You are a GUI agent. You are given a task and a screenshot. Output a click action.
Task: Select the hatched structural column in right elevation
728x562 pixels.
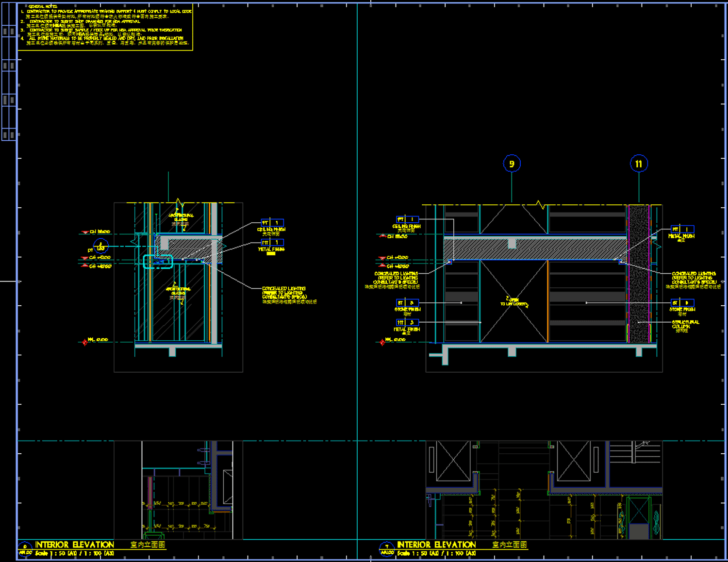pos(639,274)
